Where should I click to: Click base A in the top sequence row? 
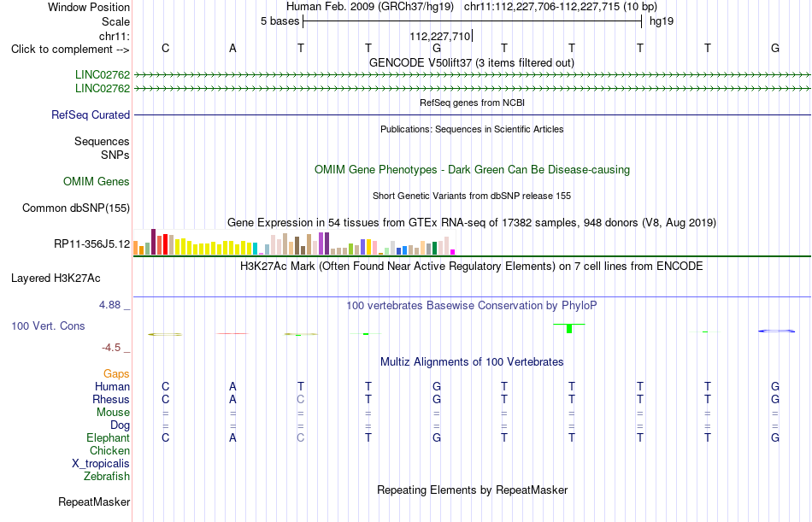[232, 48]
